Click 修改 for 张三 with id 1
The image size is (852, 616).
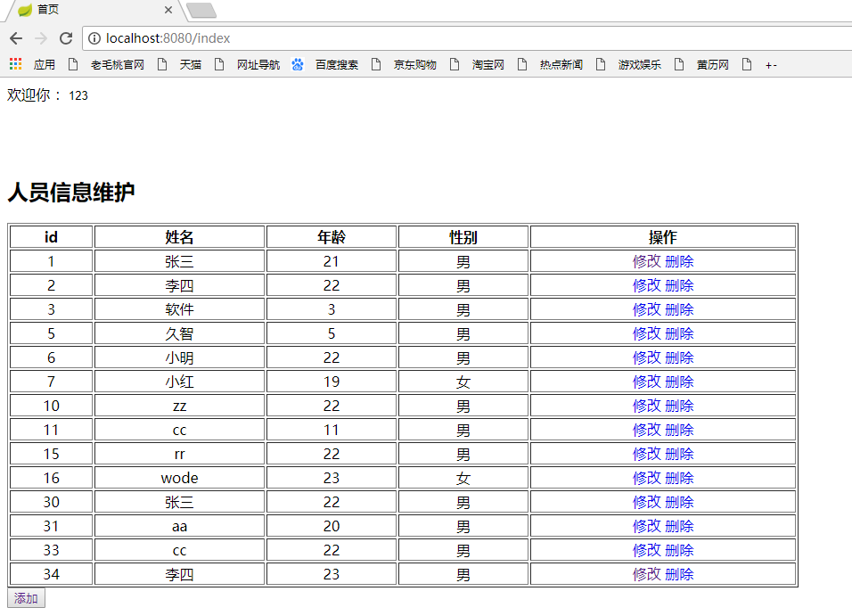tap(646, 261)
